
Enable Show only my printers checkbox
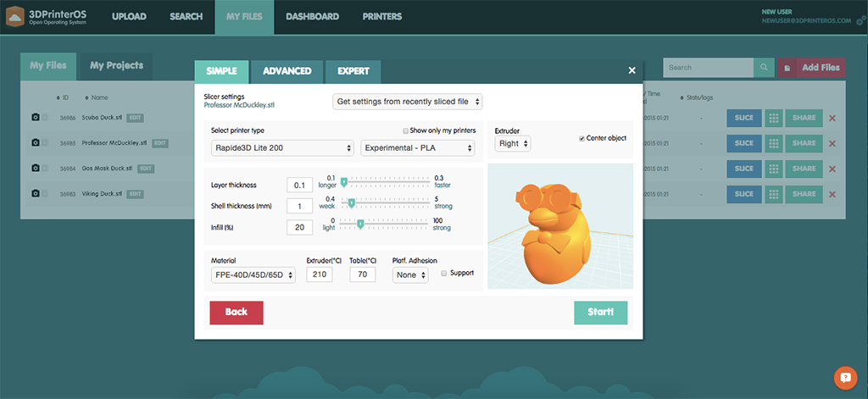click(406, 130)
